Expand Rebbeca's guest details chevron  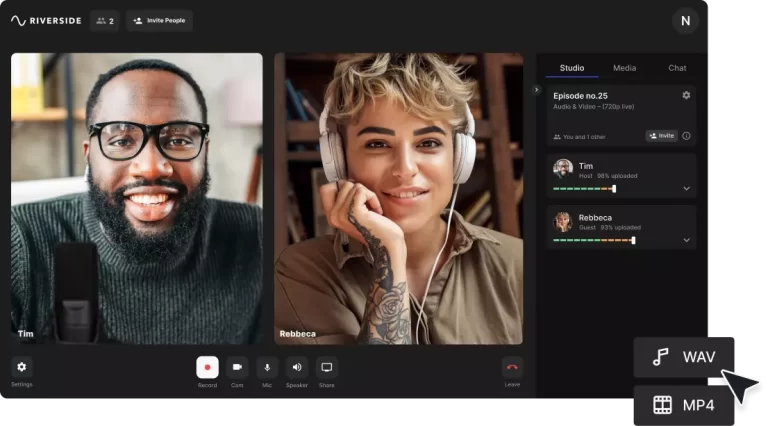[686, 240]
